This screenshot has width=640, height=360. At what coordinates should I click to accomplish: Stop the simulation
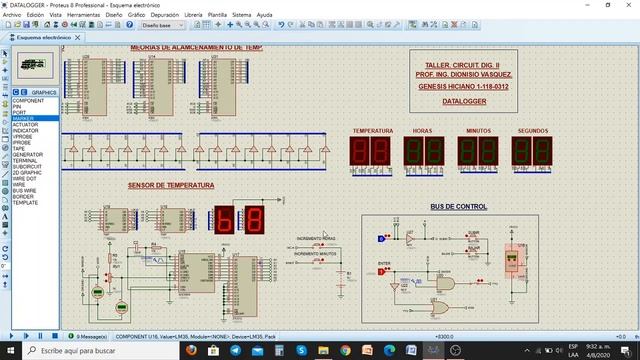[x=55, y=336]
